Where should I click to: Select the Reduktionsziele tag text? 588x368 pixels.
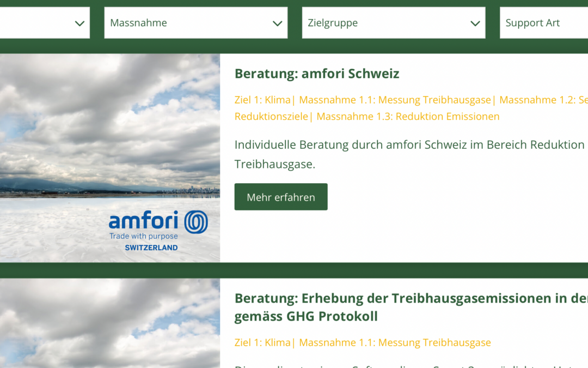tap(271, 117)
